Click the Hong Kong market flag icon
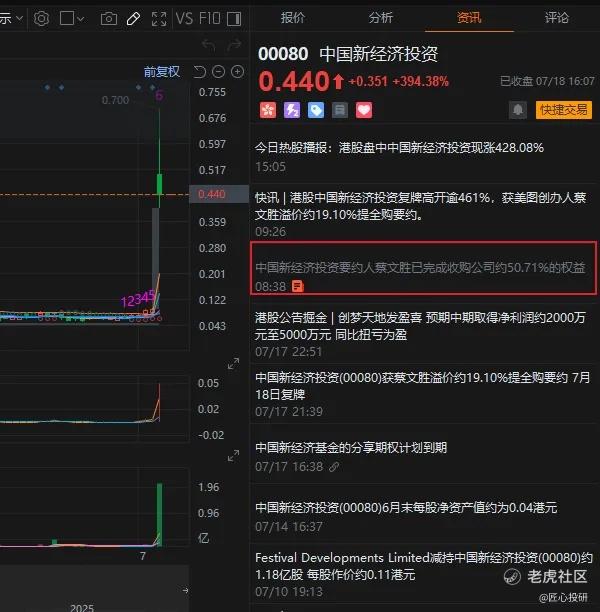 pyautogui.click(x=268, y=110)
